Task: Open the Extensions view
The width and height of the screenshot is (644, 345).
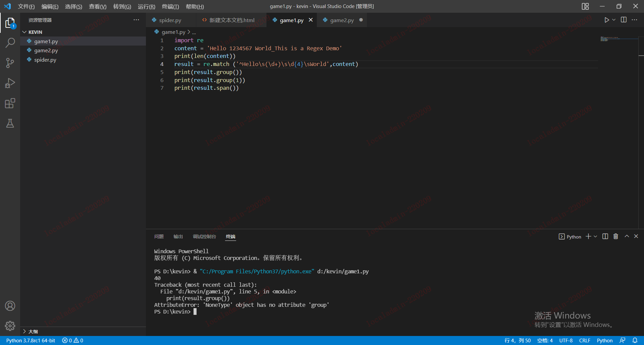Action: click(10, 103)
